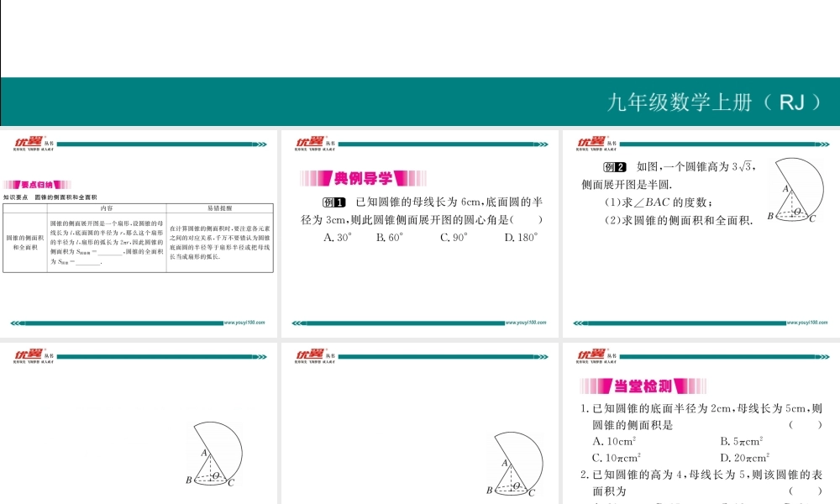
Task: Choose answer option D. 180°
Action: tap(520, 238)
